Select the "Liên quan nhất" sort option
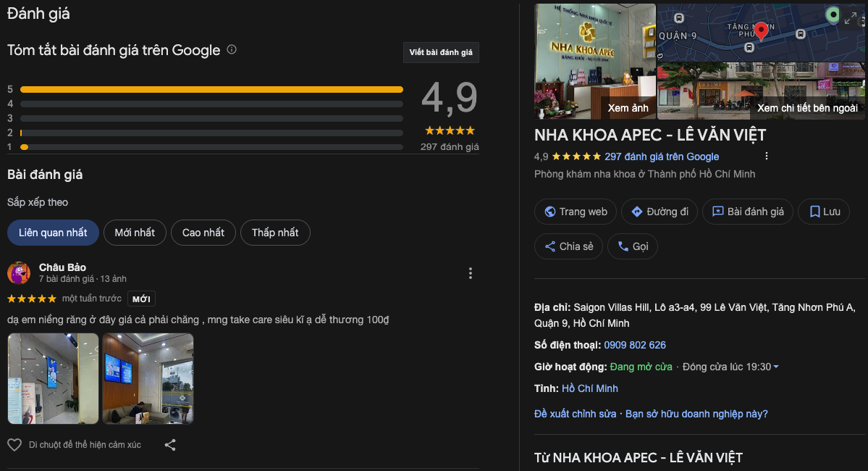 [x=53, y=233]
